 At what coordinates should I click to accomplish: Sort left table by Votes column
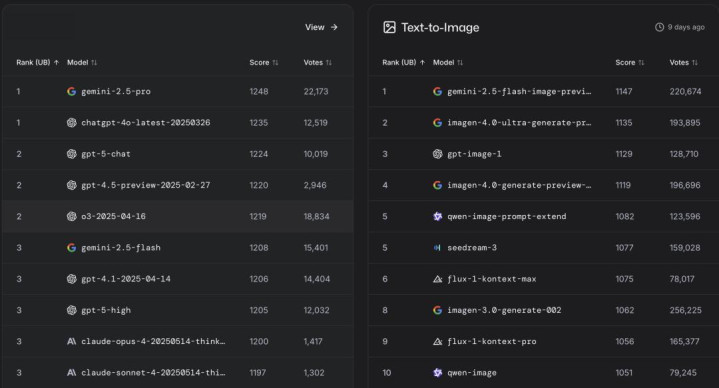(317, 62)
